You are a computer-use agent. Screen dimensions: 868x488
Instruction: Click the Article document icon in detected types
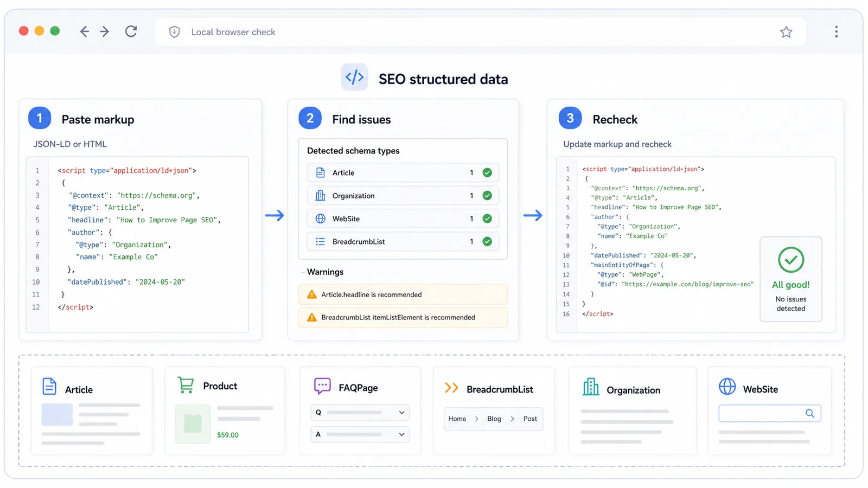[x=321, y=172]
